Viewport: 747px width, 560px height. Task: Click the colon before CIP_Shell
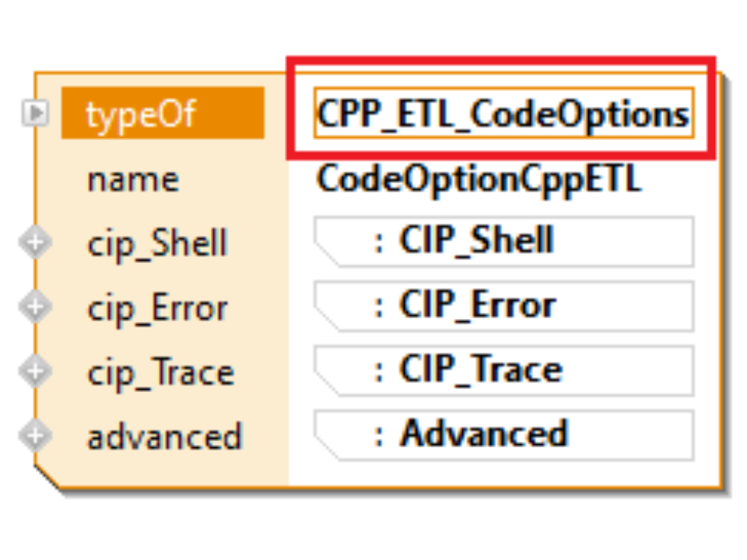(x=379, y=242)
